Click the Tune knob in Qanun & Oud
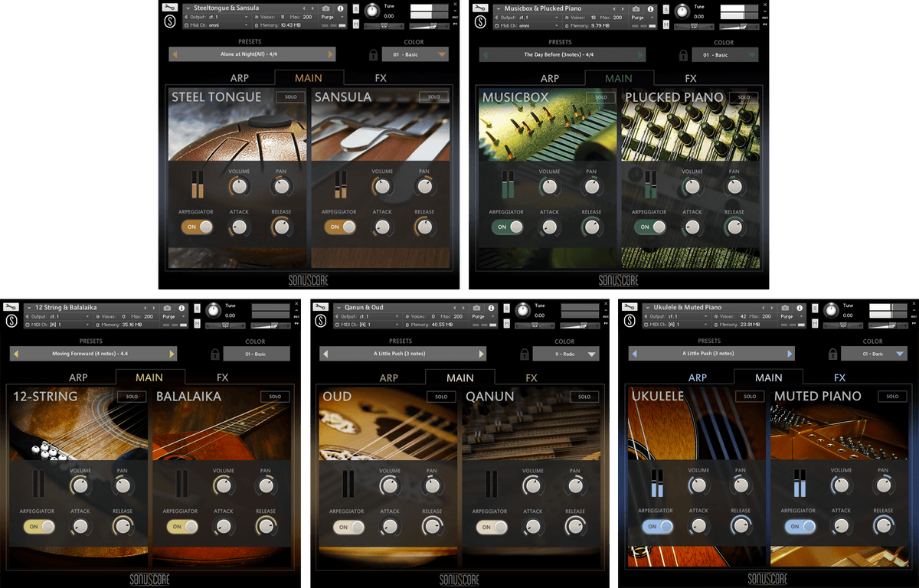The image size is (919, 588). tap(523, 310)
